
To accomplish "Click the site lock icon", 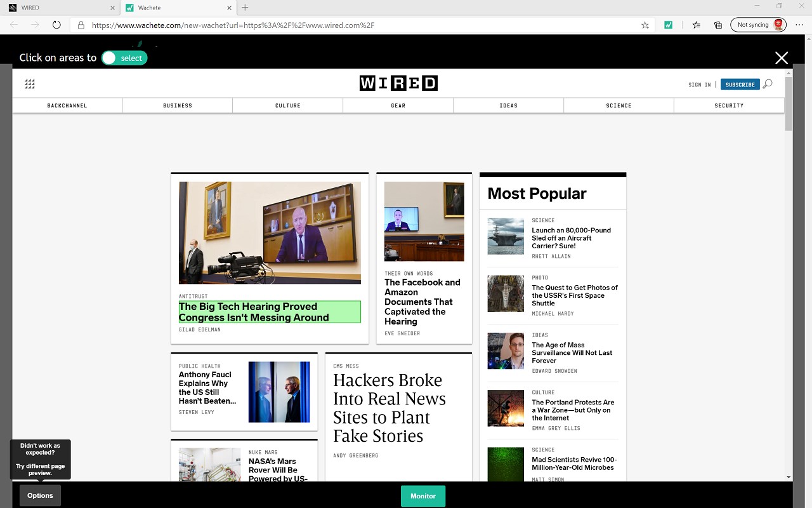I will pos(81,25).
